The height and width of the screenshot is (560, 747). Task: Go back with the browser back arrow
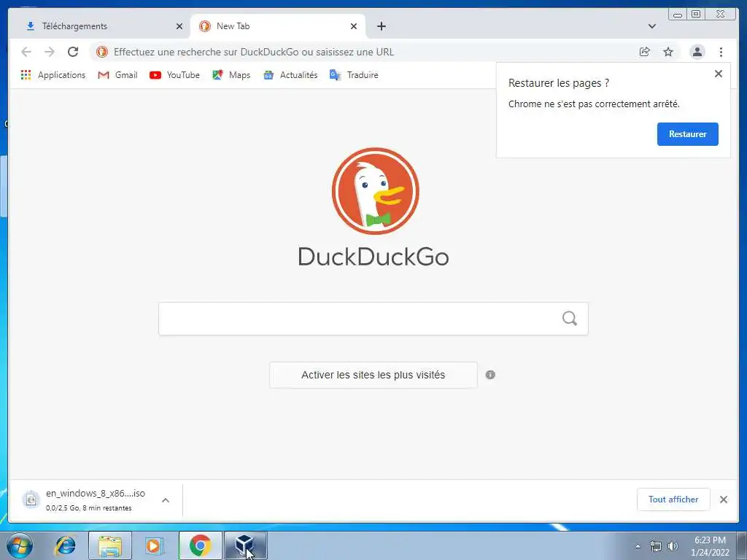coord(26,52)
